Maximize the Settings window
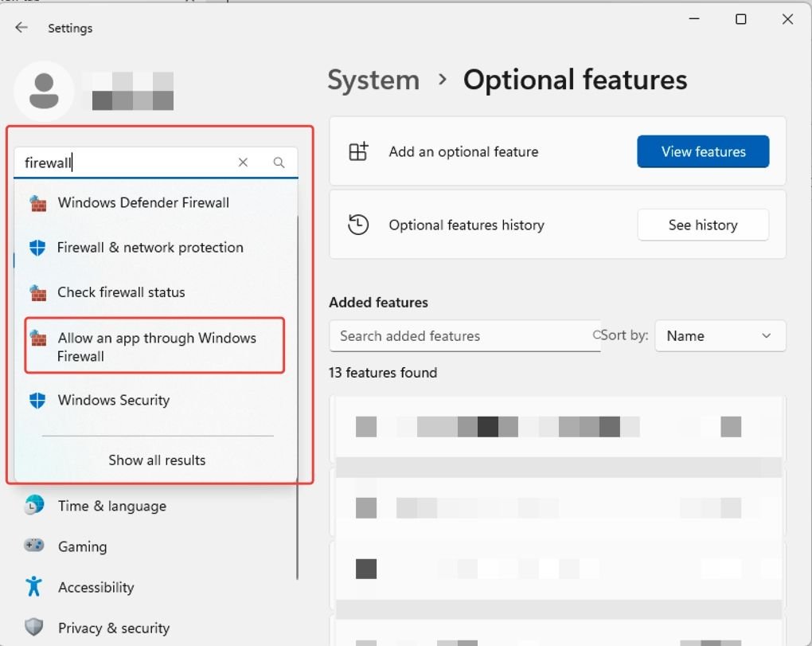Viewport: 812px width, 646px height. pyautogui.click(x=740, y=19)
